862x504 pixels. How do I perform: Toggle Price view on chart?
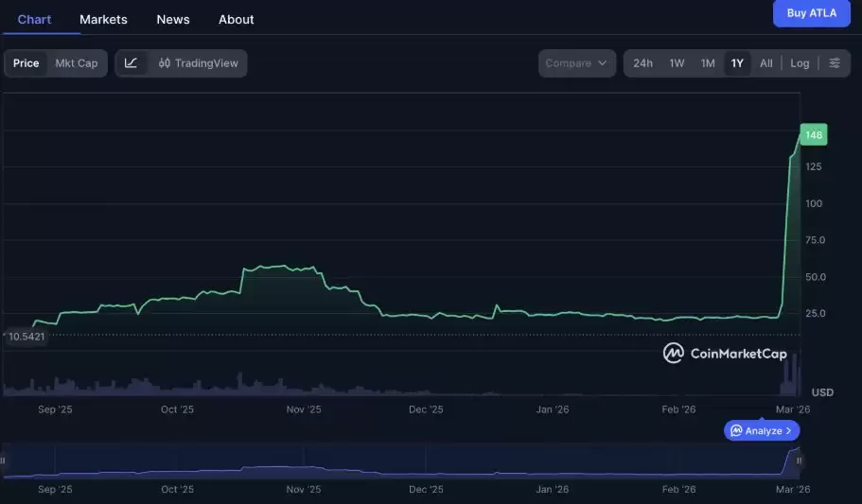tap(26, 63)
